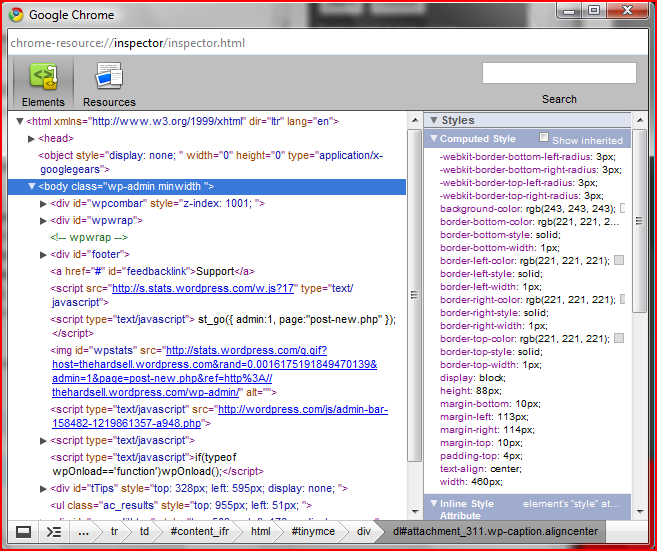657x551 pixels.
Task: Click the border-left-color gray swatch
Action: [619, 260]
